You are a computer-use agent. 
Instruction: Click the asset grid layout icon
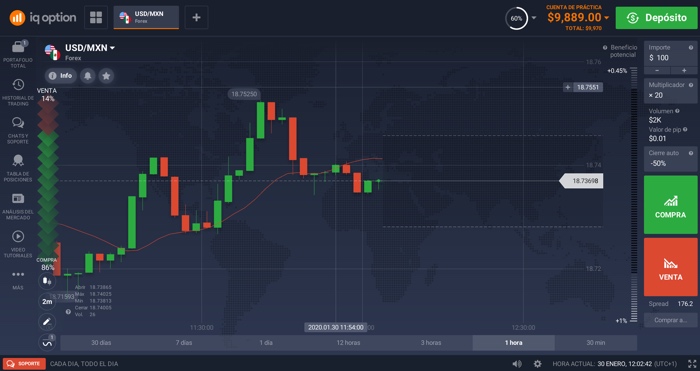96,17
